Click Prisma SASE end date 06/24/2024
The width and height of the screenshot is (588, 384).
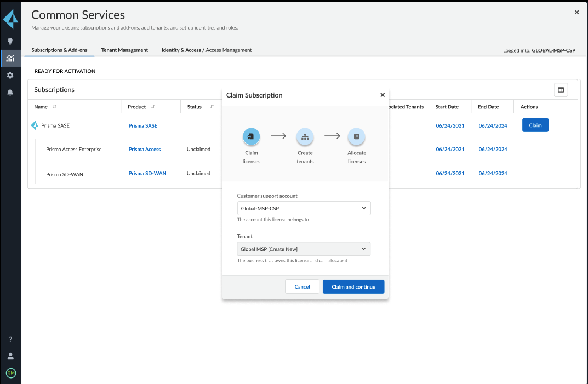pyautogui.click(x=493, y=125)
